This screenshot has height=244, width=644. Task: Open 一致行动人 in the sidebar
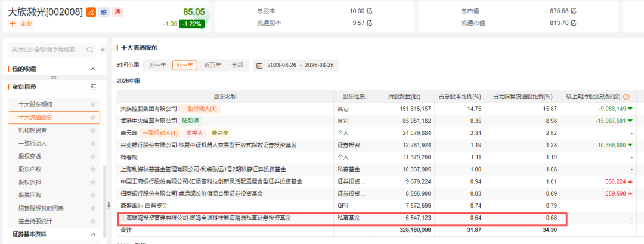tap(32, 143)
